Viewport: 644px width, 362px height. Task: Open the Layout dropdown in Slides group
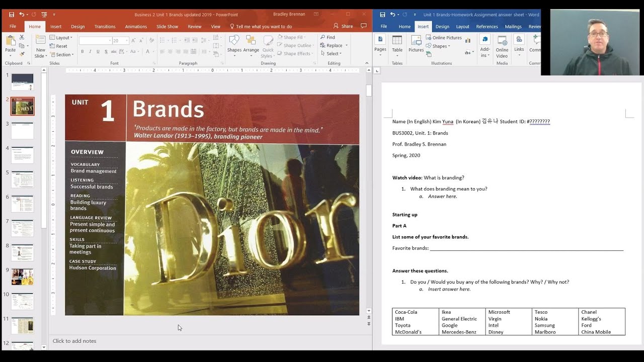tap(61, 38)
